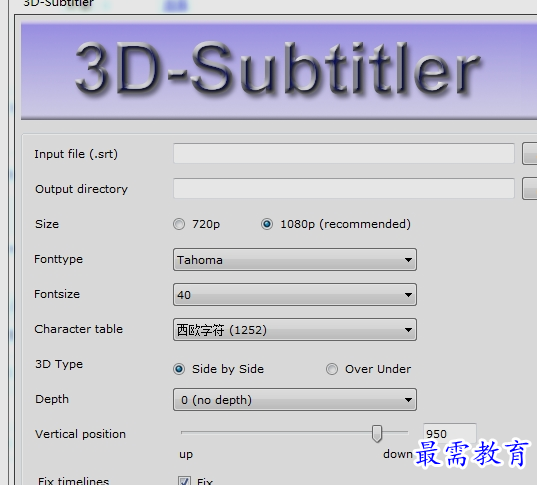Open the Fonttype dropdown showing Tahoma
This screenshot has width=537, height=485.
295,260
